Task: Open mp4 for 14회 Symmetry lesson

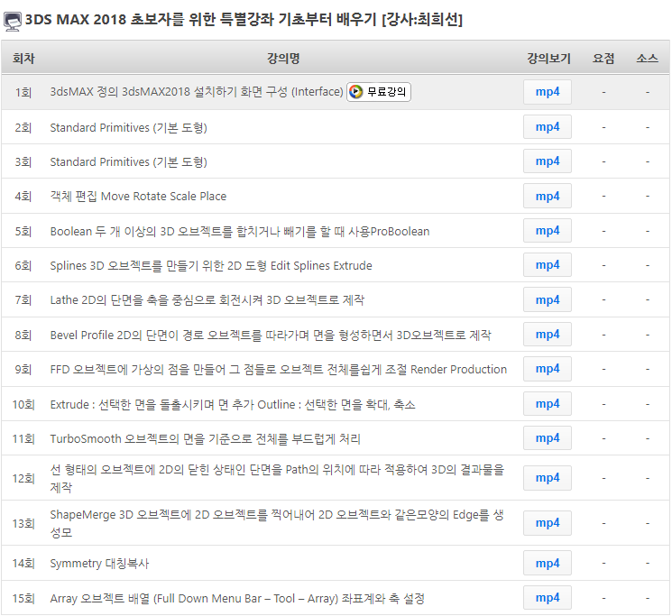Action: pos(548,563)
